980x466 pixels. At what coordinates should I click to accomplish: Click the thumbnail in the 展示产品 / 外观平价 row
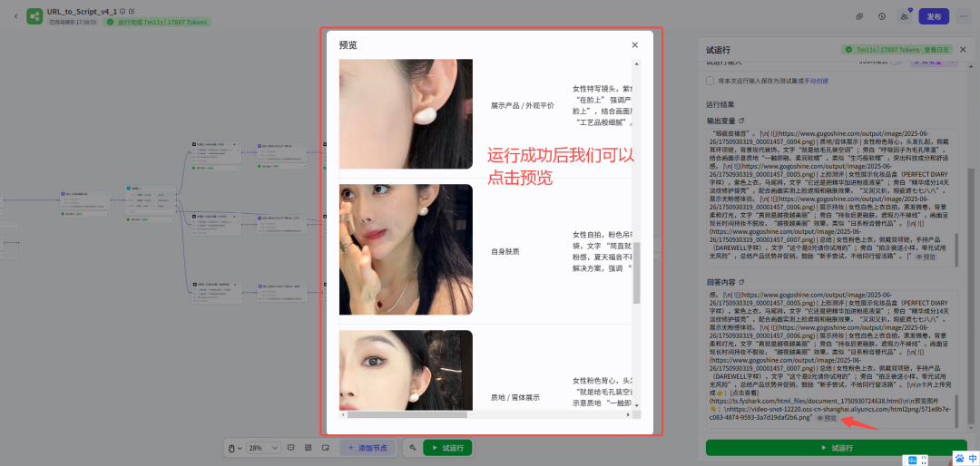(406, 113)
